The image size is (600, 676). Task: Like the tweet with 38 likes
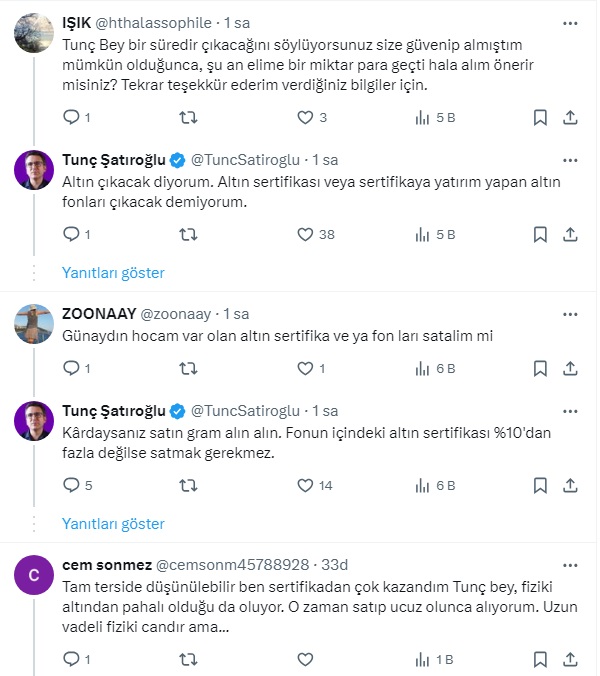[x=307, y=234]
